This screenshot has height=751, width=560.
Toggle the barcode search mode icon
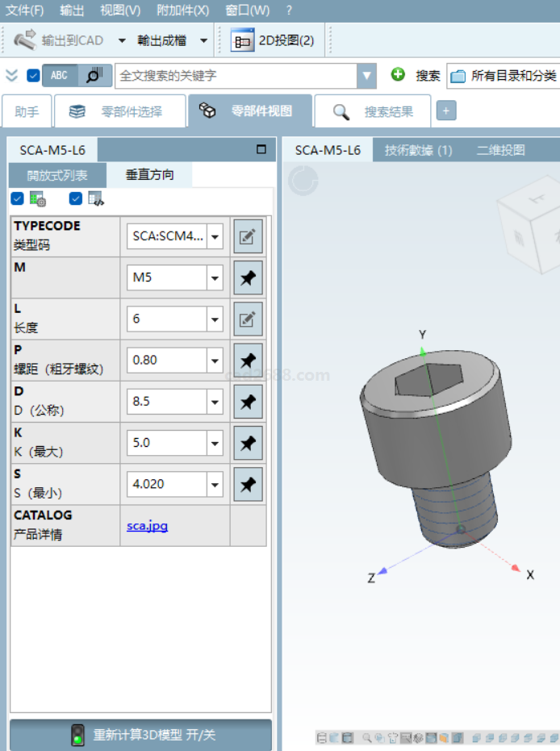(x=94, y=75)
